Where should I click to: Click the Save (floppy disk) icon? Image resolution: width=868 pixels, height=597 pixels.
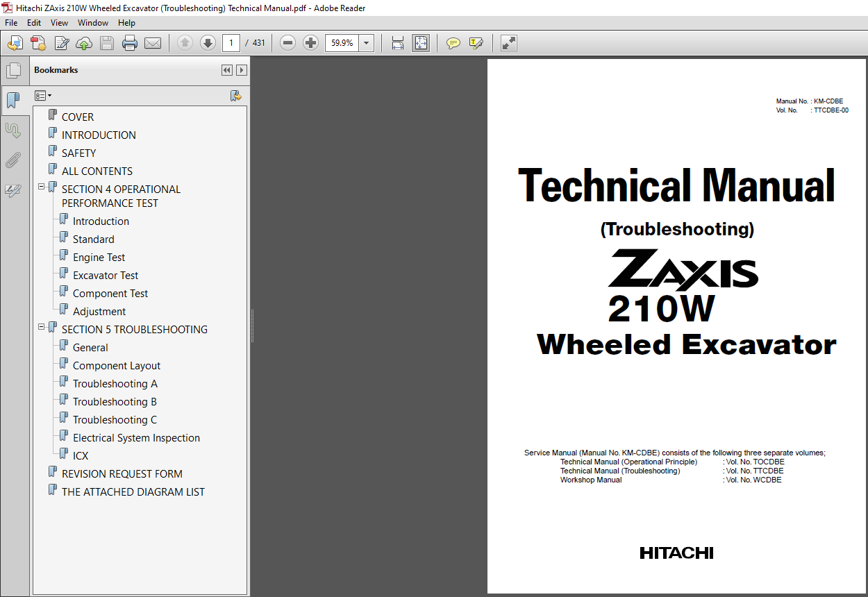(x=107, y=43)
